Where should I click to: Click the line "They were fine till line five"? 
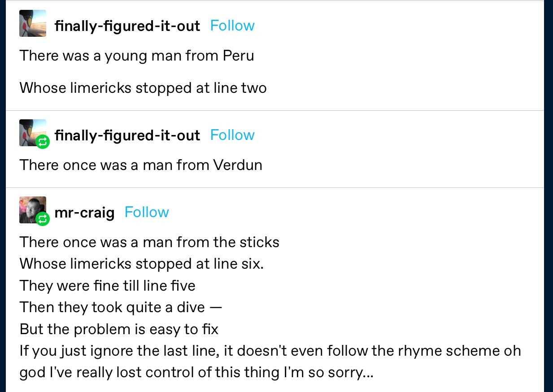(x=107, y=285)
